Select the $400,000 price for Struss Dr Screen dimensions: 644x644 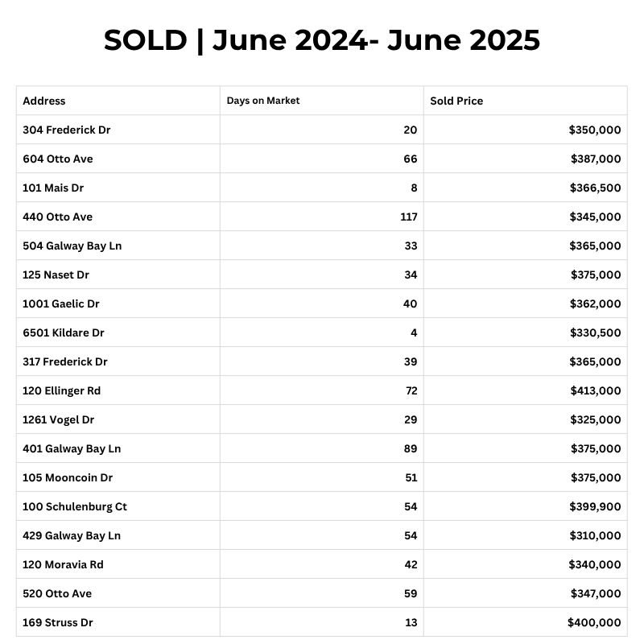pos(594,622)
